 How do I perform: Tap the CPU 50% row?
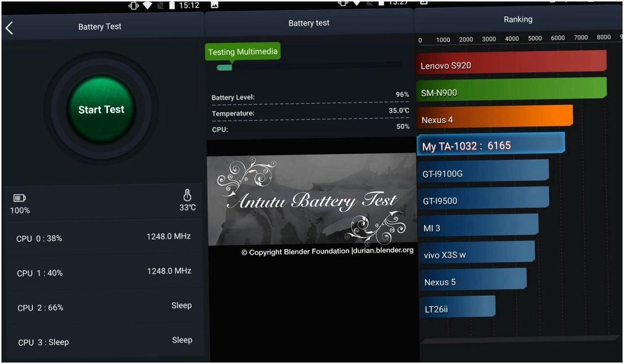(x=311, y=128)
